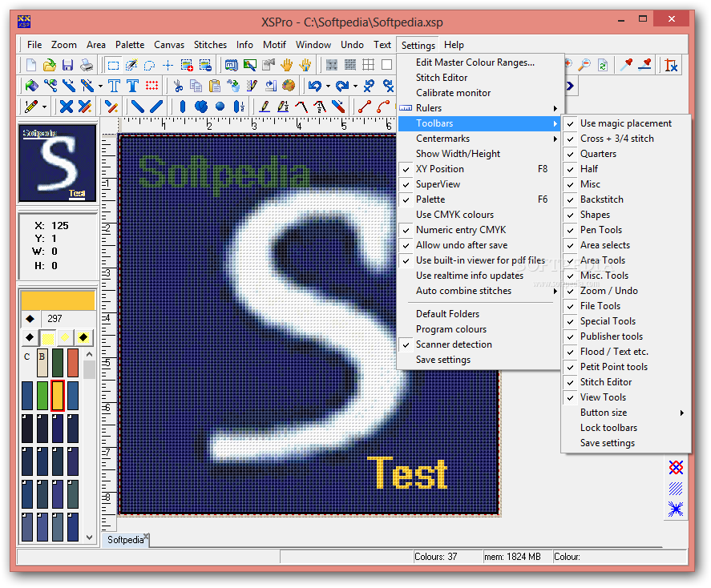Click the red-blue cross stitch icon at right
711x588 pixels.
[x=676, y=468]
